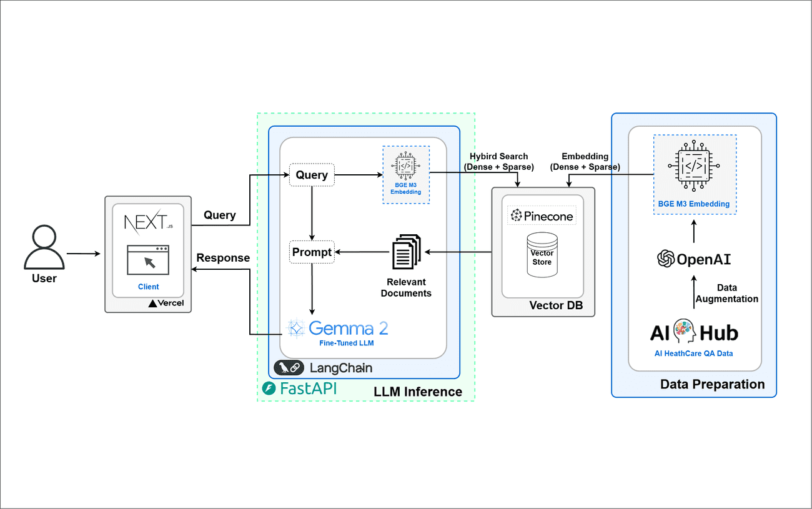The height and width of the screenshot is (509, 812).
Task: Click the 'Data Augmentation' label
Action: point(726,294)
